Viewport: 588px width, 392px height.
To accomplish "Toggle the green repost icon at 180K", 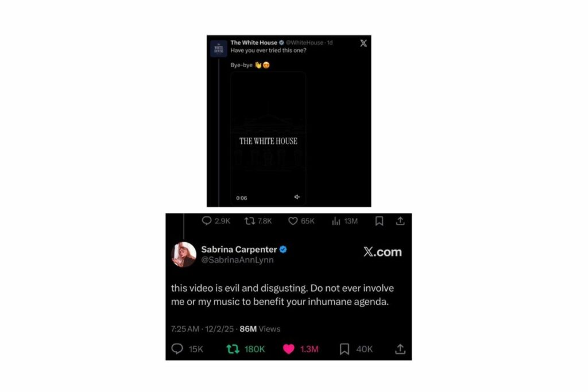I will pos(233,350).
